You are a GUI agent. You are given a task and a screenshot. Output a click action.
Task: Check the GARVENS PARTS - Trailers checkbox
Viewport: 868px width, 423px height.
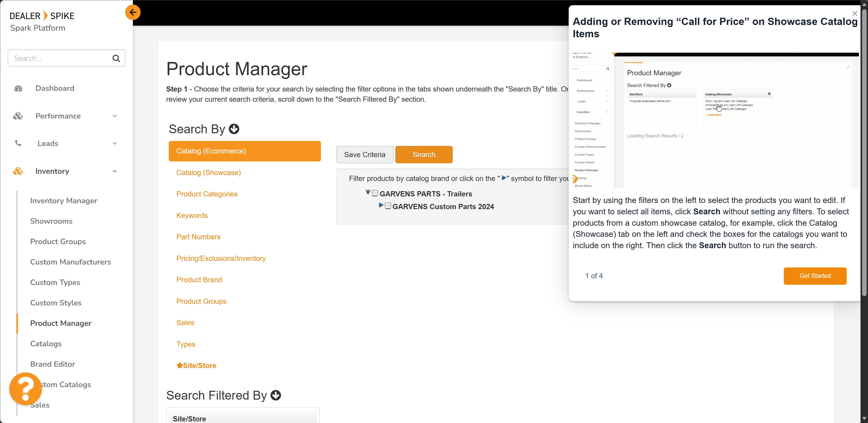(375, 193)
